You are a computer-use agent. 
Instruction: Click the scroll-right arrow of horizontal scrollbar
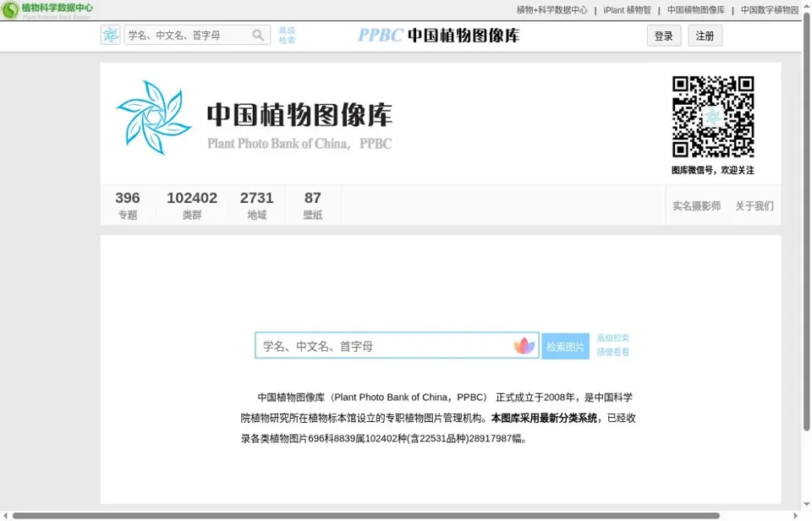tap(796, 516)
